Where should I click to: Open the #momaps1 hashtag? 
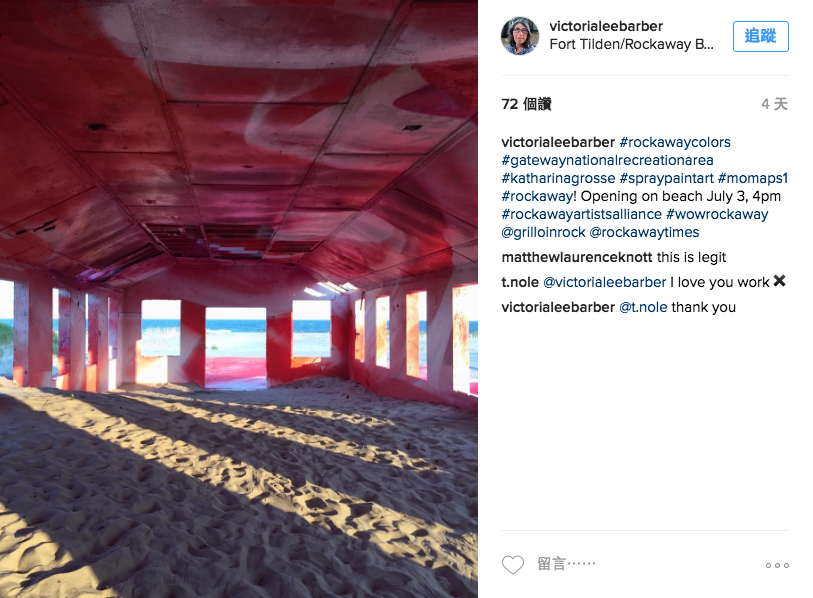tap(753, 178)
